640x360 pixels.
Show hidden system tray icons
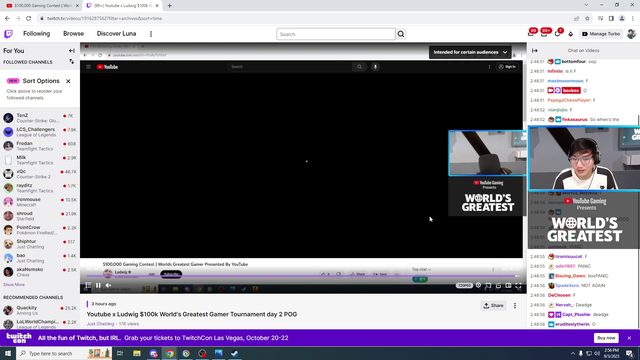point(573,353)
